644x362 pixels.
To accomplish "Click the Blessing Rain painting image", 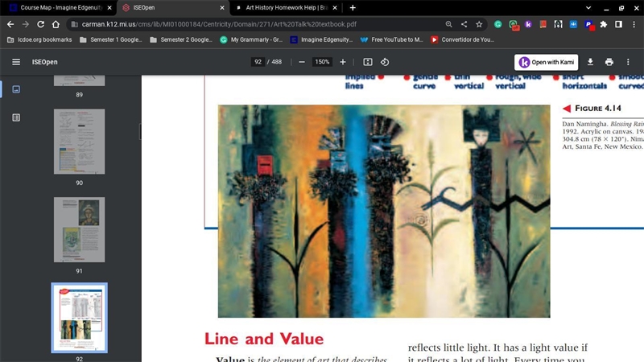I will click(384, 211).
